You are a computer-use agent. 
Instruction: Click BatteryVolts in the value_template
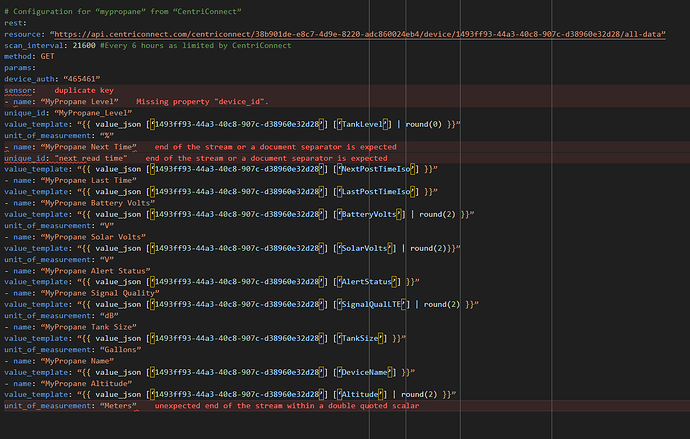click(369, 214)
